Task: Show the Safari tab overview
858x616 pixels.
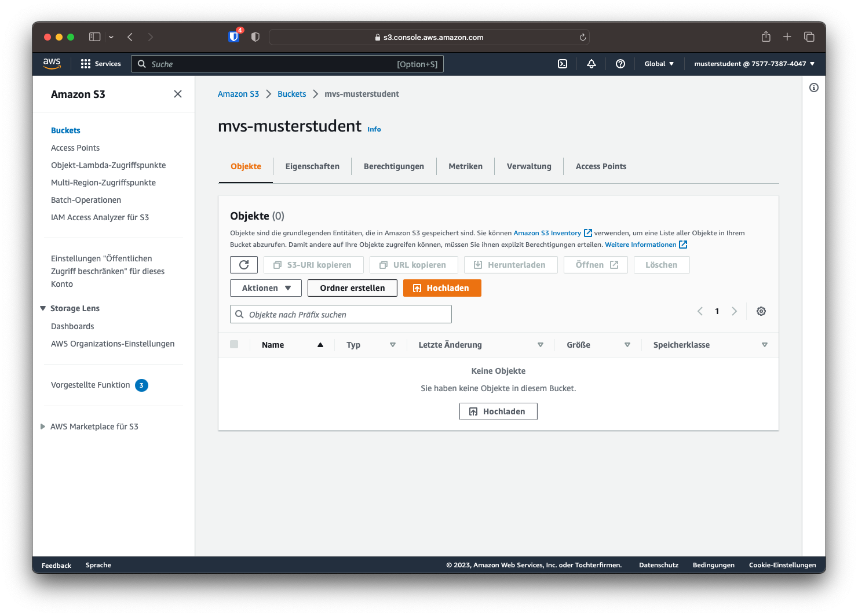Action: [x=809, y=37]
